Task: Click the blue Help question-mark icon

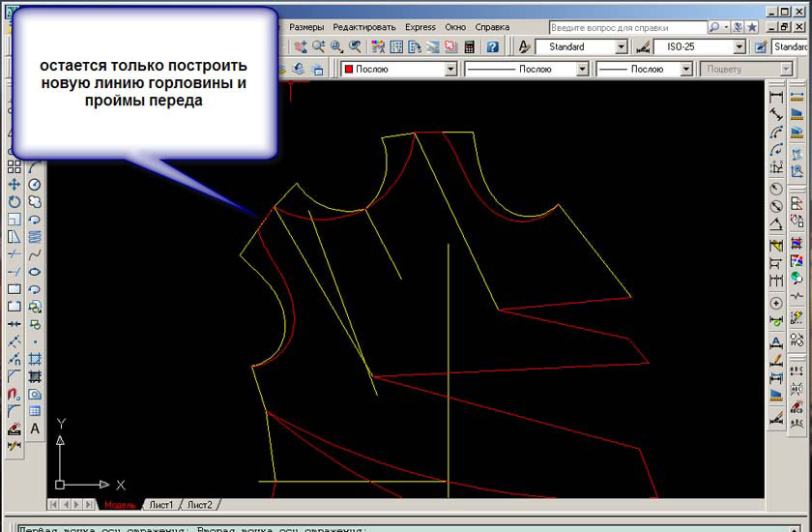Action: 492,46
